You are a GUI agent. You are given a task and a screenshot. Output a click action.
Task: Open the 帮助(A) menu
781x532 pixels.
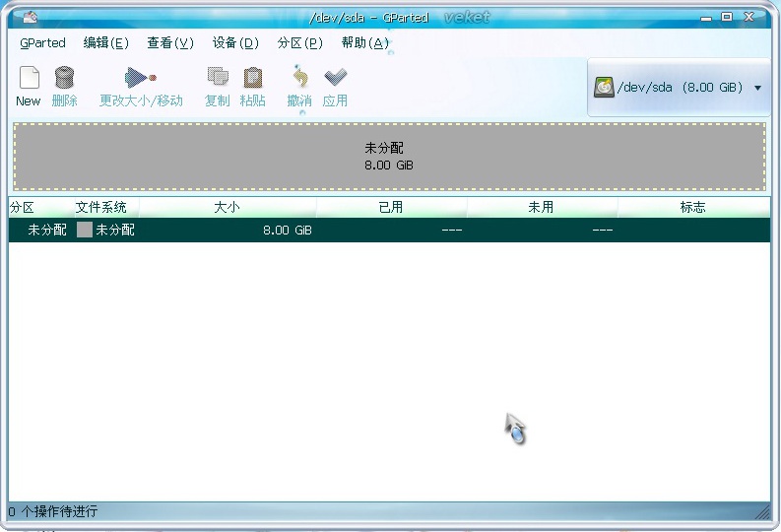[364, 43]
